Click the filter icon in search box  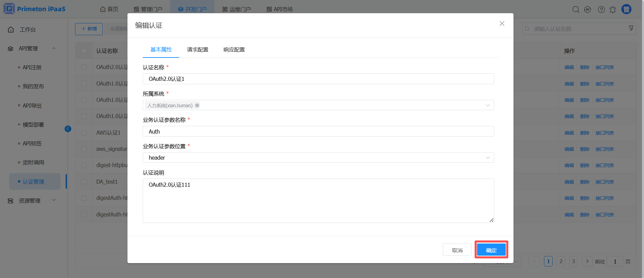click(x=631, y=28)
